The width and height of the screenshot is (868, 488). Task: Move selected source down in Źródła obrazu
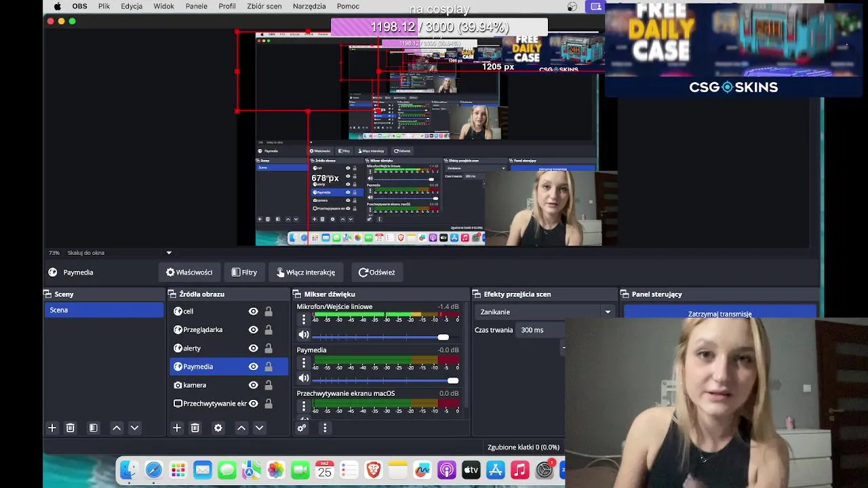pyautogui.click(x=259, y=428)
